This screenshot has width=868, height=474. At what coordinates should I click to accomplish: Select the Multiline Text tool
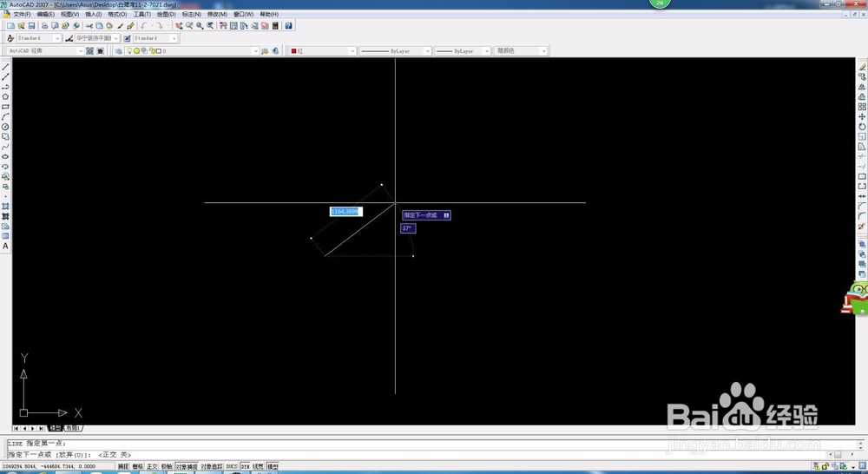5,247
